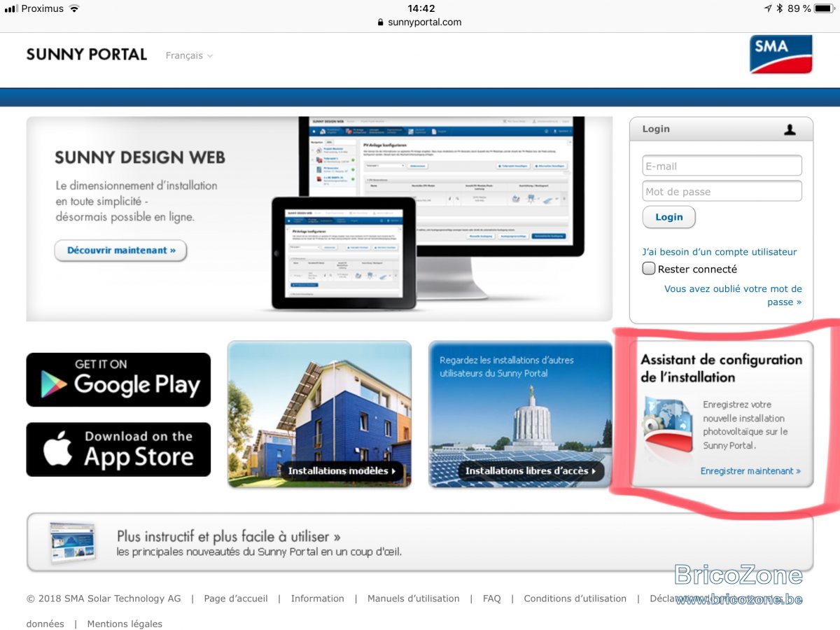
Task: Open the Google Play store badge
Action: pos(118,379)
